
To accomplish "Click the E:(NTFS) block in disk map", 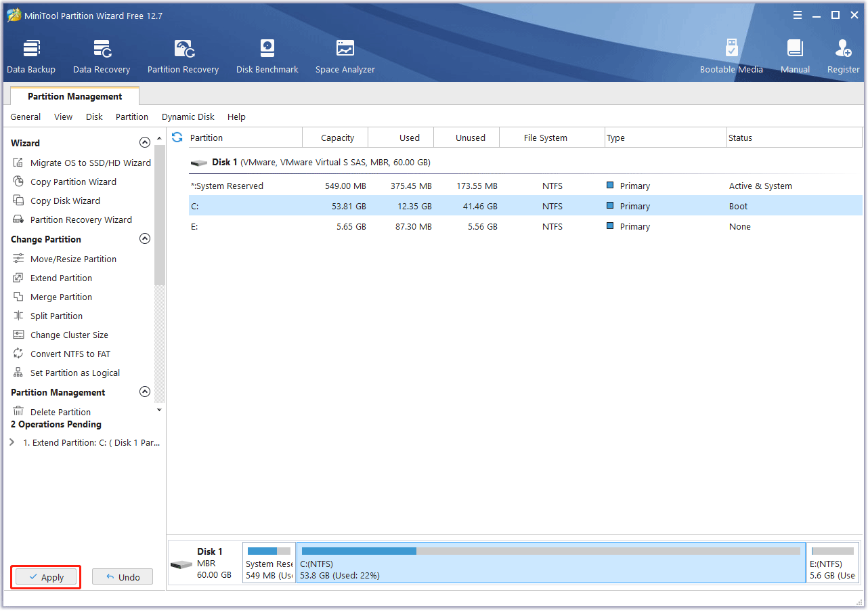I will (x=833, y=562).
